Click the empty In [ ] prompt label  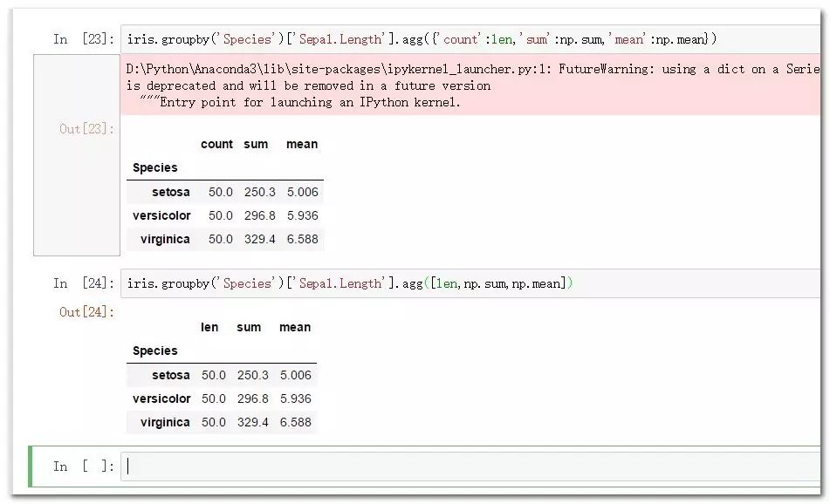tap(84, 466)
